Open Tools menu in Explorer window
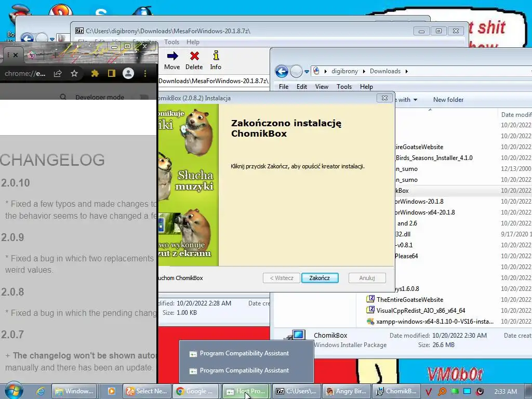 click(344, 87)
